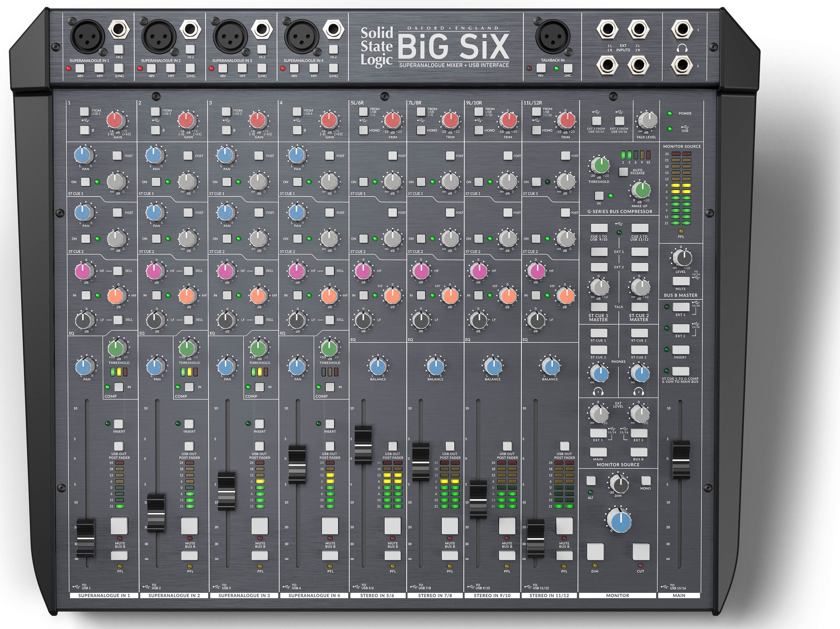The image size is (840, 629).
Task: Click the Stereo In 5/6 fader cap
Action: (x=363, y=445)
